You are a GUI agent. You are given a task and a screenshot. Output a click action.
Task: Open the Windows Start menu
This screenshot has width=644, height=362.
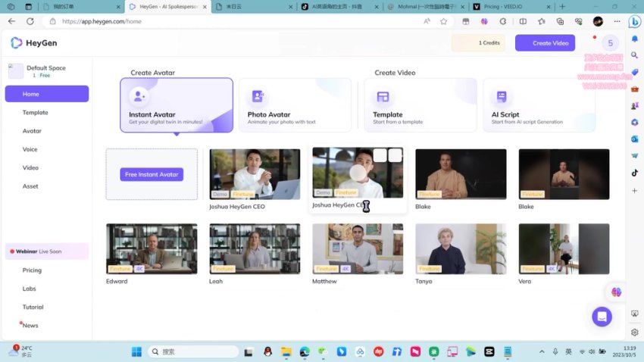pos(136,351)
